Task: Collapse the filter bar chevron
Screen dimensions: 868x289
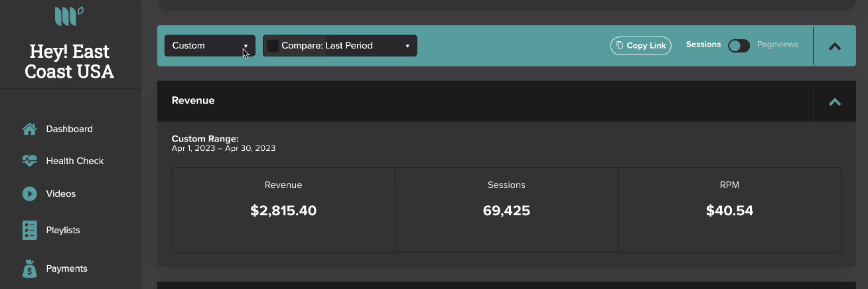Action: 835,47
